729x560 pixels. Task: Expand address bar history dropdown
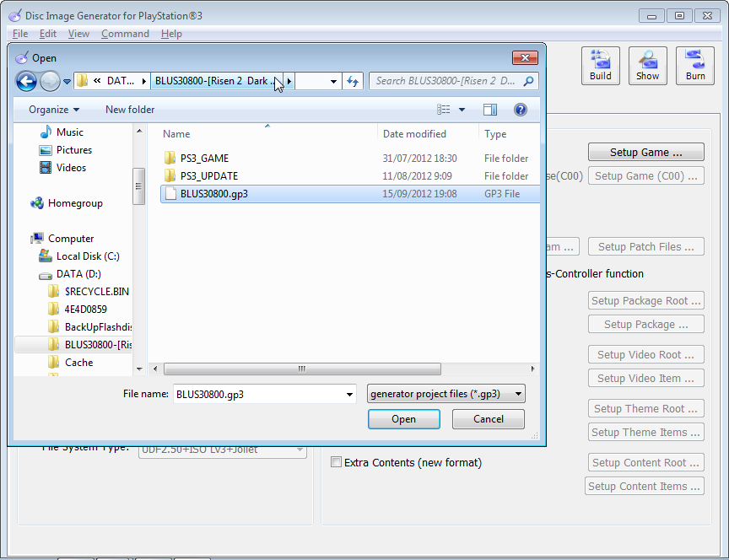[x=333, y=81]
